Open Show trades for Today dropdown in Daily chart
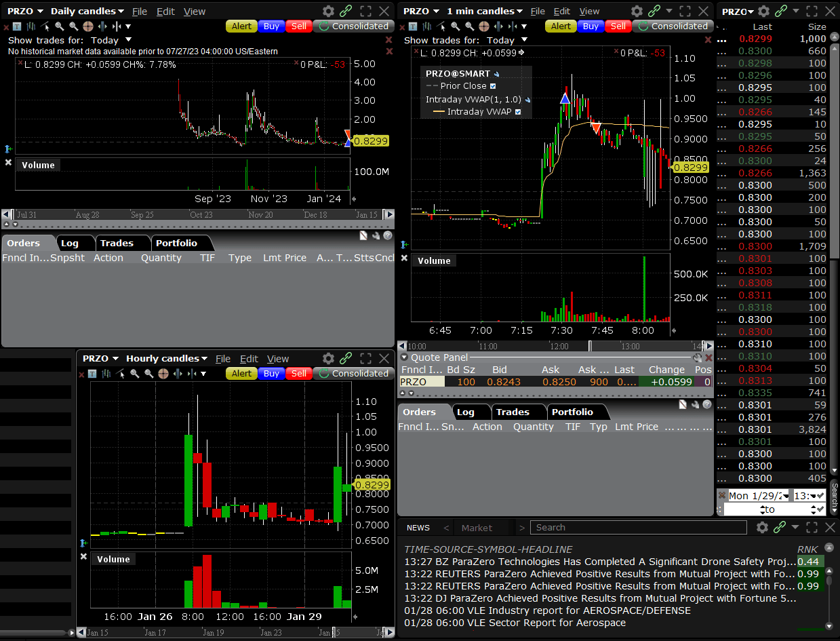 128,40
